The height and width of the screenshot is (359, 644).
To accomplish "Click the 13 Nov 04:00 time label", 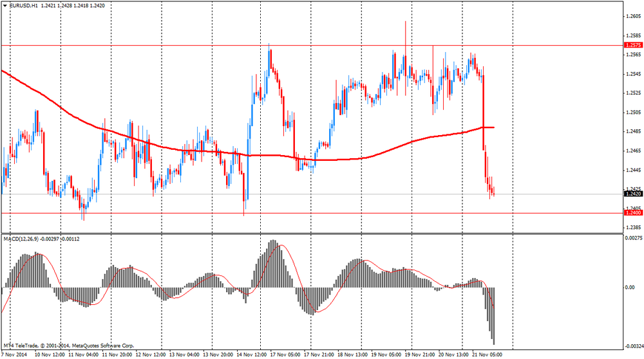I will click(184, 354).
